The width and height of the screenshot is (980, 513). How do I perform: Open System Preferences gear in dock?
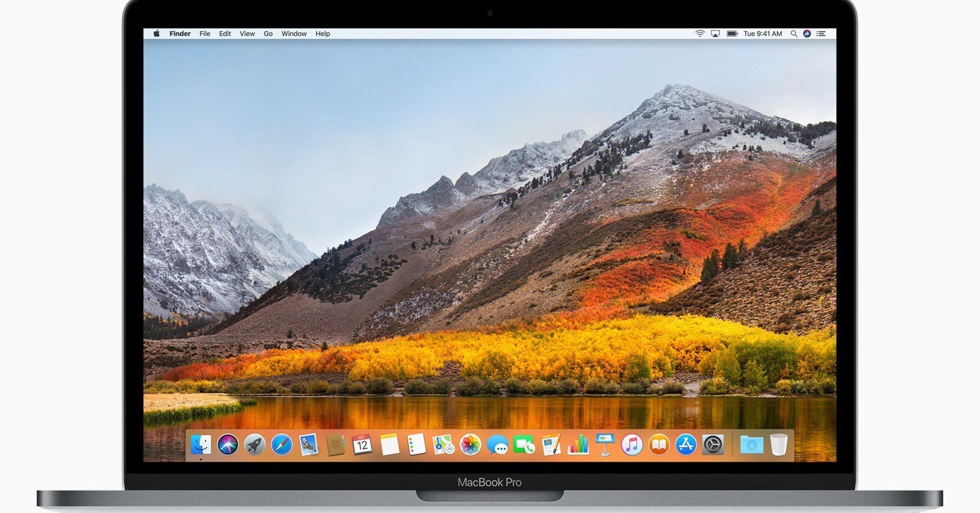tap(713, 445)
